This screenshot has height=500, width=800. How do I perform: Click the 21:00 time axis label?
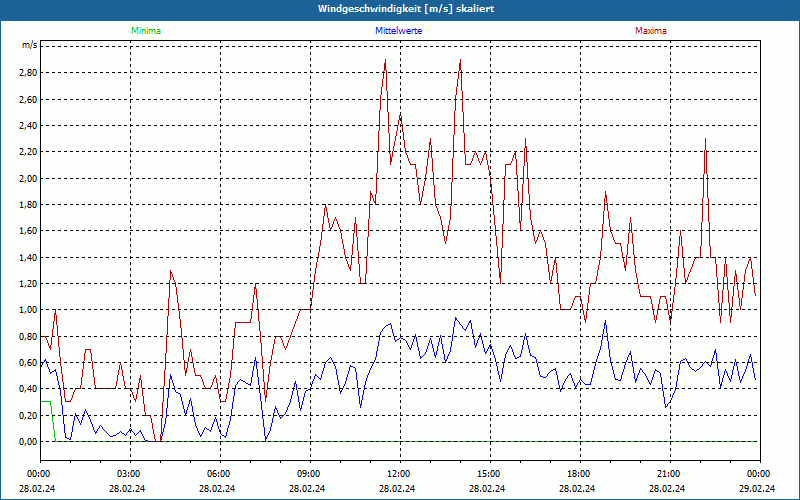point(668,474)
